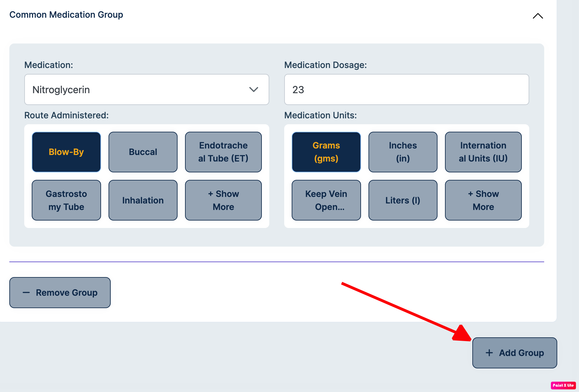Viewport: 579px width, 392px height.
Task: Select Inches (in) medication unit
Action: [x=403, y=152]
